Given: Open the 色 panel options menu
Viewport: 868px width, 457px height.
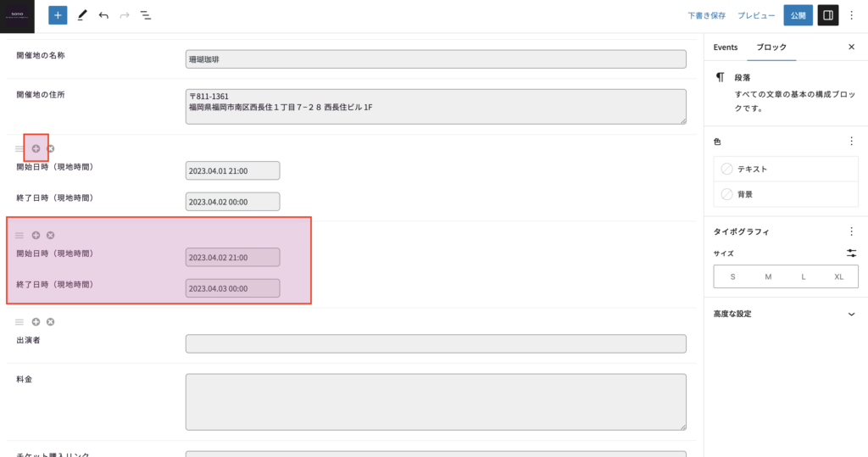Looking at the screenshot, I should (x=851, y=142).
